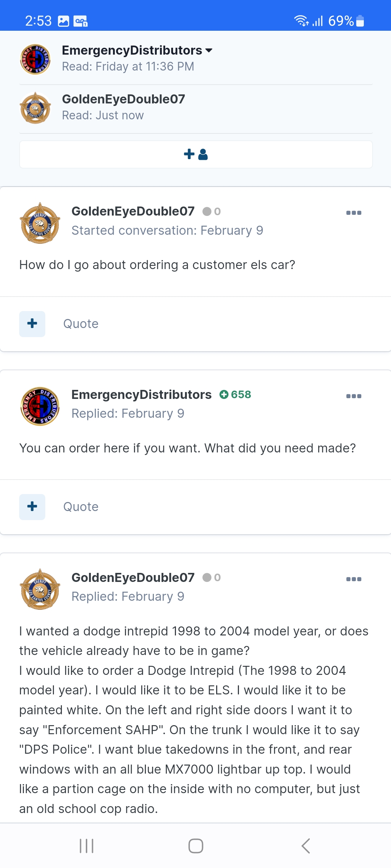Open EmergencyDistributors avatar in participants list
Image resolution: width=391 pixels, height=868 pixels.
pos(35,59)
